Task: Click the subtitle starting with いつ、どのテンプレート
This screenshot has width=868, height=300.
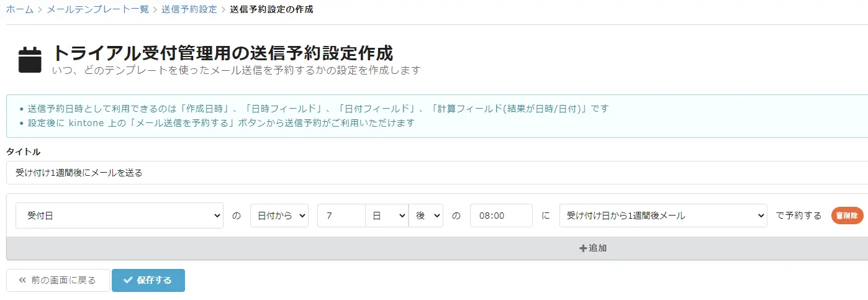Action: (x=237, y=70)
